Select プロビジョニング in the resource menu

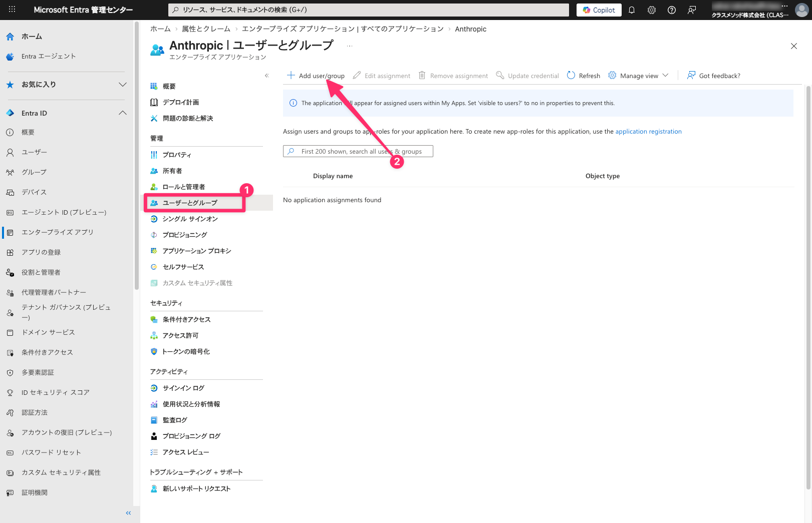point(185,235)
